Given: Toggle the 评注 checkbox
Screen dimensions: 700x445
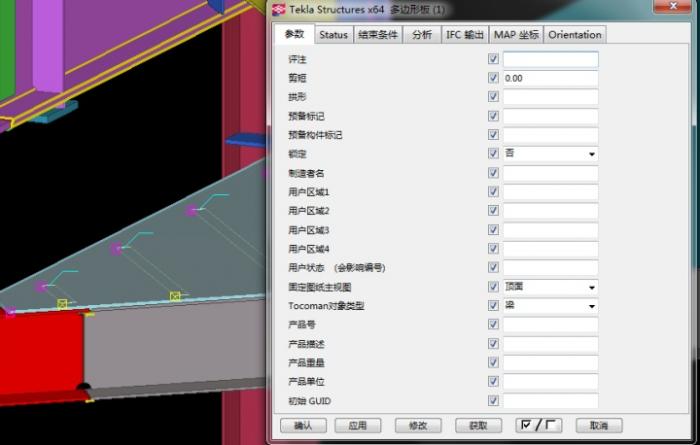Looking at the screenshot, I should tap(494, 60).
